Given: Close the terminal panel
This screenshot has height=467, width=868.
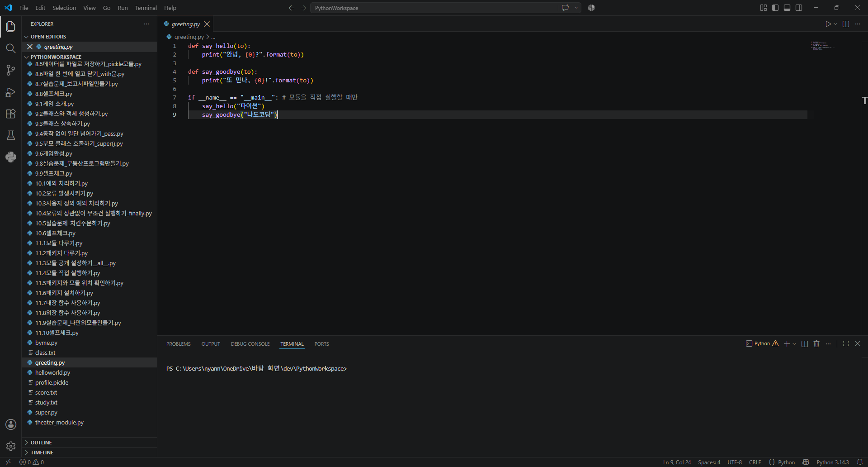Looking at the screenshot, I should click(858, 344).
